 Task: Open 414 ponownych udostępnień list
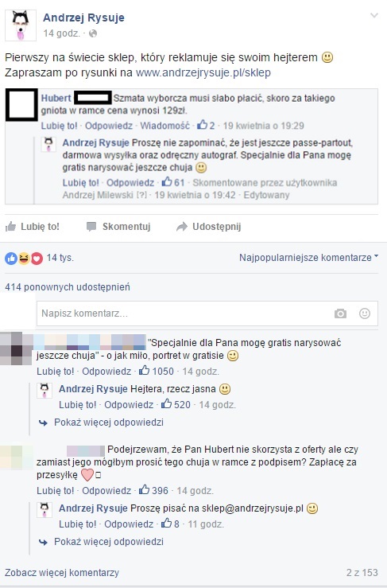click(68, 287)
